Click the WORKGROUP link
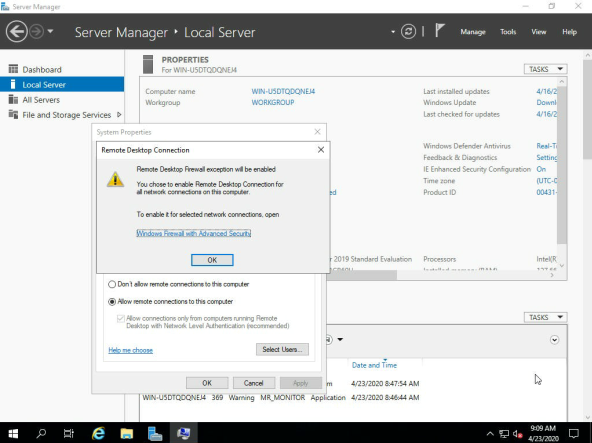Viewport: 592px width, 443px height. (x=273, y=102)
